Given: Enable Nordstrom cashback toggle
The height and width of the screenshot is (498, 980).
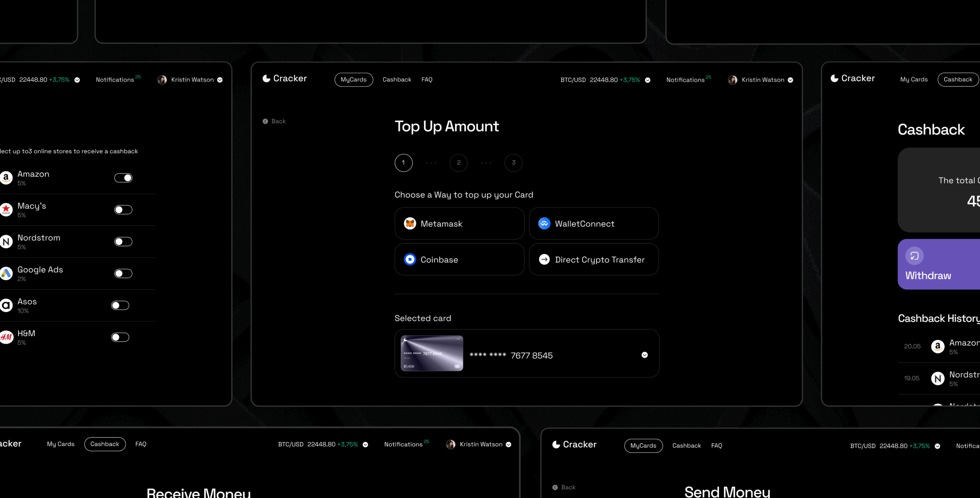Looking at the screenshot, I should (123, 242).
